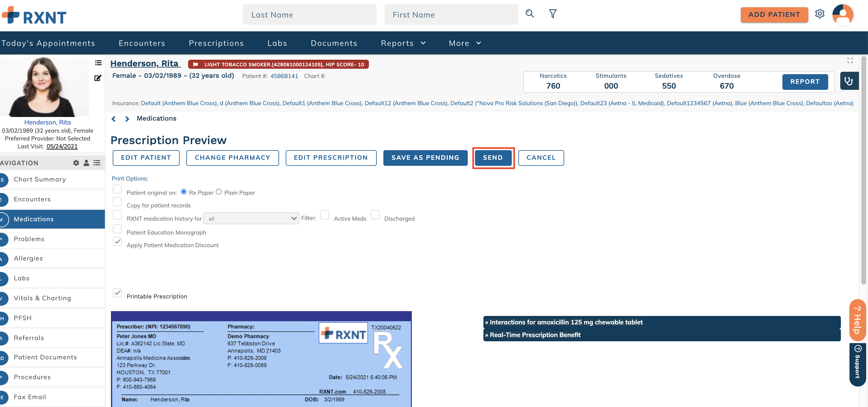Select PFSH in navigation
This screenshot has height=407, width=868.
(52, 318)
